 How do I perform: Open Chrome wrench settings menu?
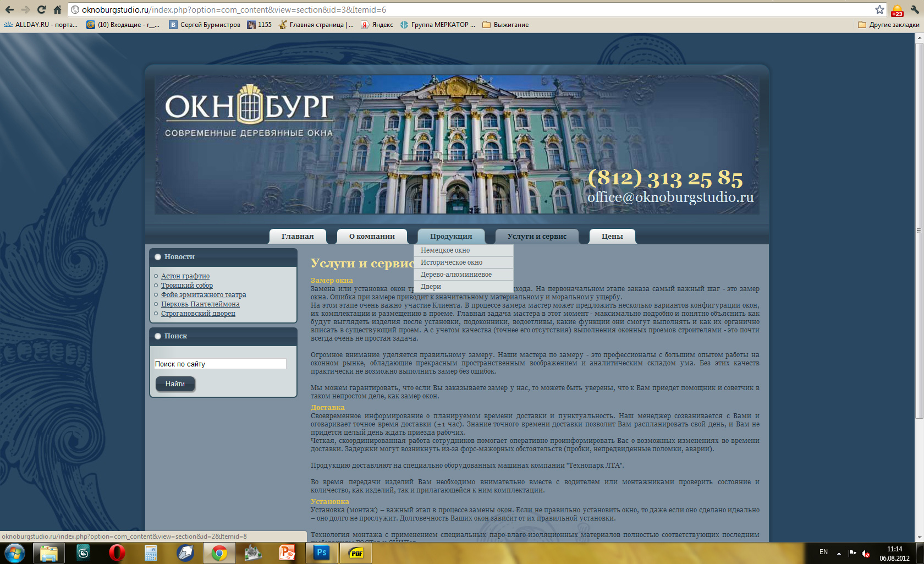pos(915,9)
